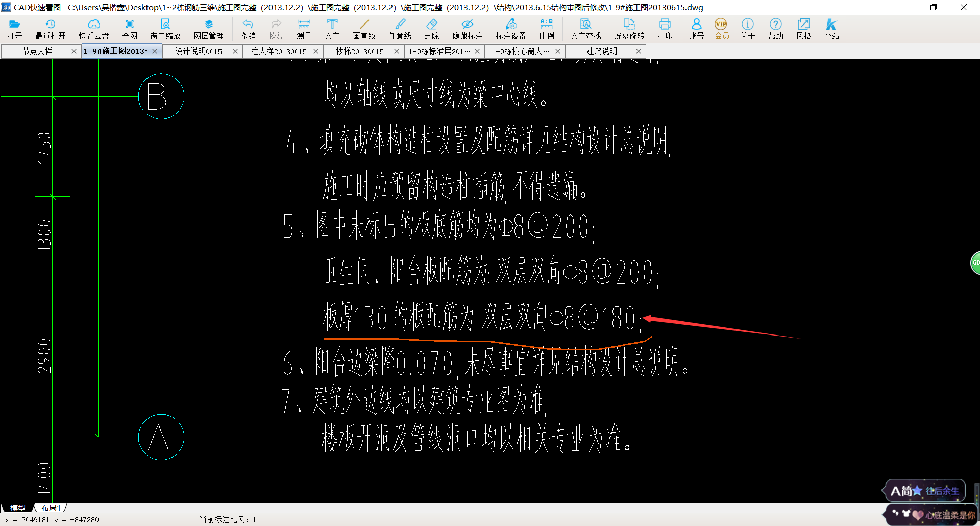Open 文字查找 text search
The width and height of the screenshot is (980, 526).
(586, 29)
